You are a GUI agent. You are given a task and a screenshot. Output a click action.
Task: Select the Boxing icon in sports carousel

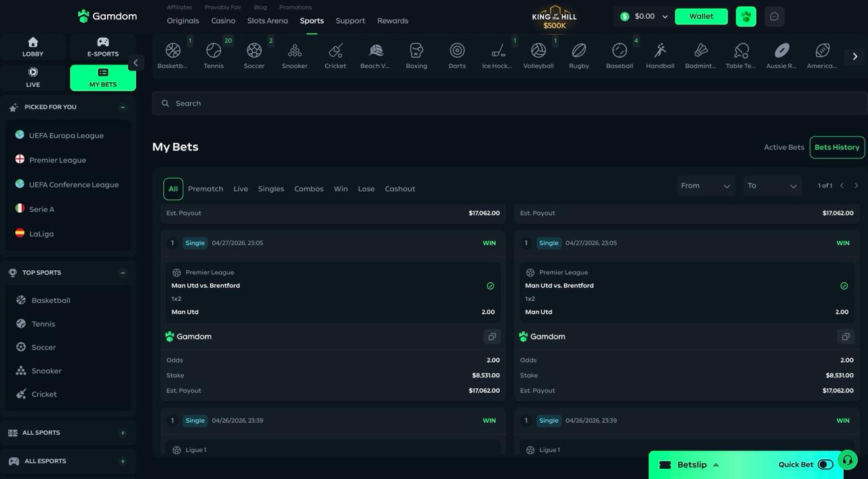[x=416, y=56]
